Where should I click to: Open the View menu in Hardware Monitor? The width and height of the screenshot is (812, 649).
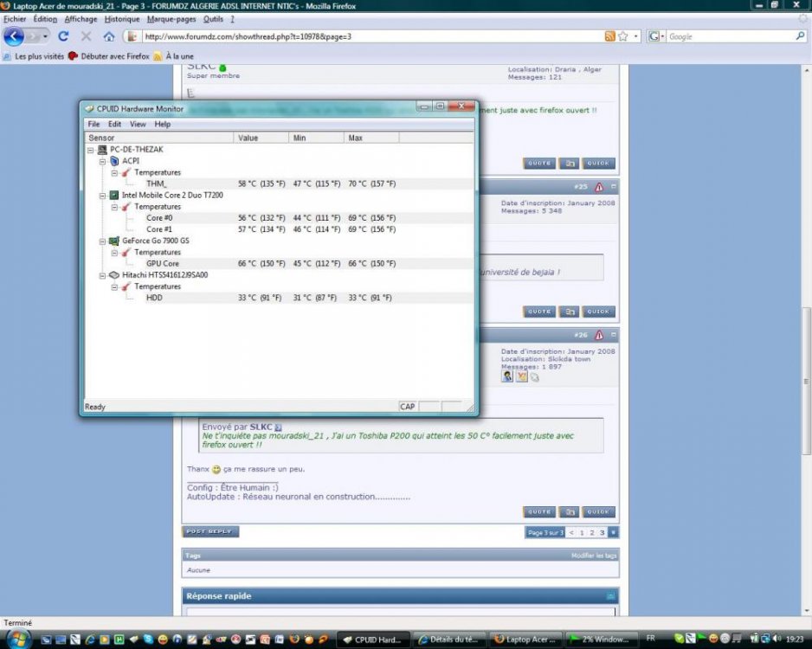tap(138, 125)
